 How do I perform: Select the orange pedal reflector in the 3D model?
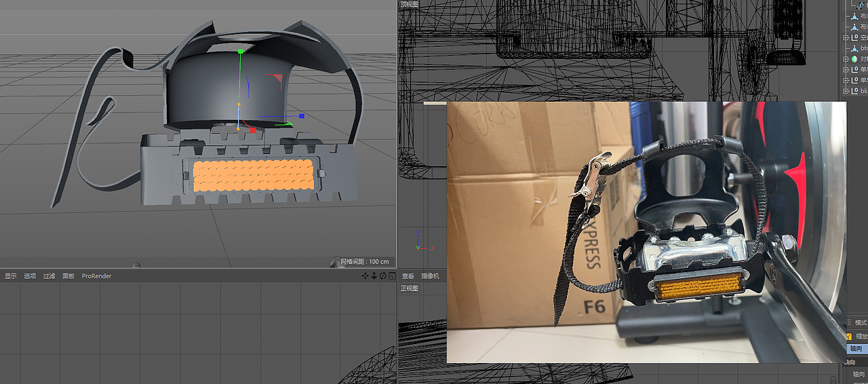tap(253, 176)
